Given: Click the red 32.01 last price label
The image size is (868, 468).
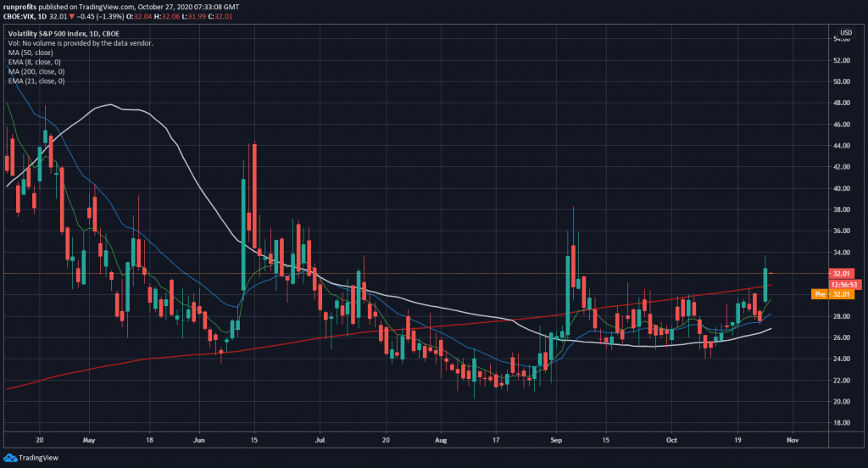Looking at the screenshot, I should pos(841,274).
